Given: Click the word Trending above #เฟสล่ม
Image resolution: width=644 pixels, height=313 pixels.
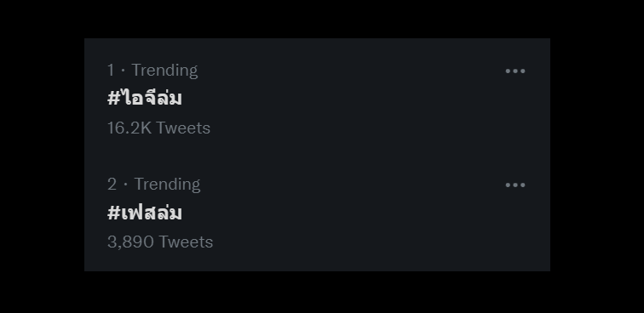Looking at the screenshot, I should pos(167,185).
